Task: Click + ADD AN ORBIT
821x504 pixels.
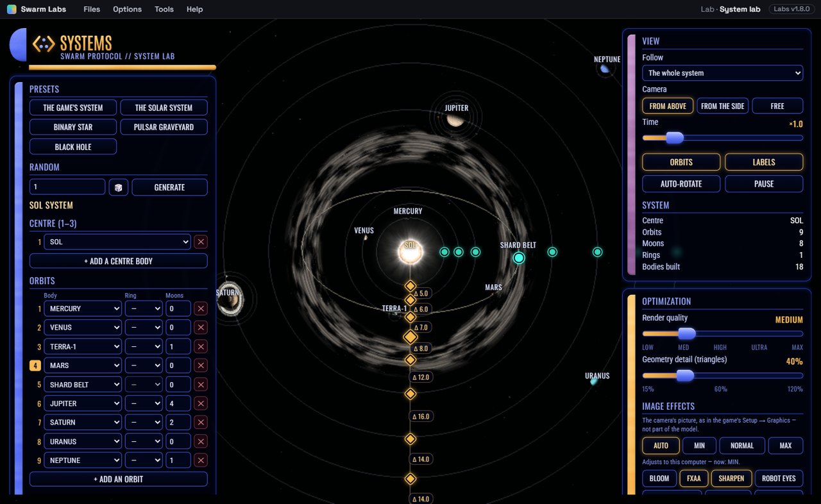Action: point(119,479)
